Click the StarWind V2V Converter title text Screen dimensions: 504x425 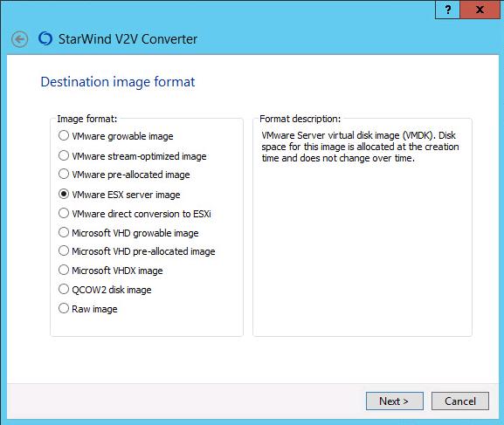[x=128, y=39]
